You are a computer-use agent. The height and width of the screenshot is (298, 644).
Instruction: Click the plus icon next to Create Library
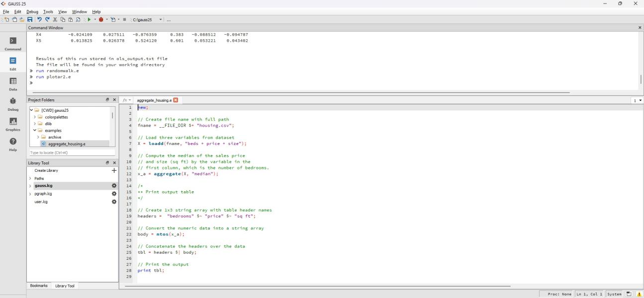(x=114, y=170)
